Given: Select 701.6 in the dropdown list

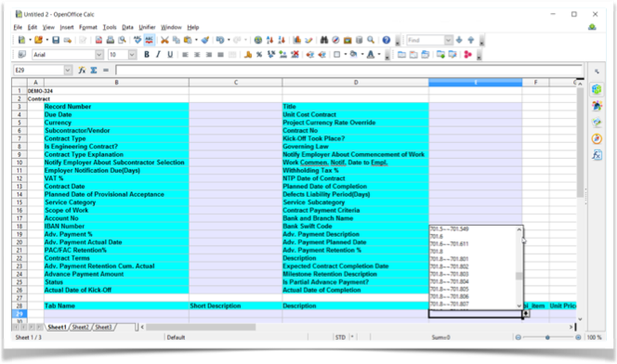Looking at the screenshot, I should click(437, 236).
